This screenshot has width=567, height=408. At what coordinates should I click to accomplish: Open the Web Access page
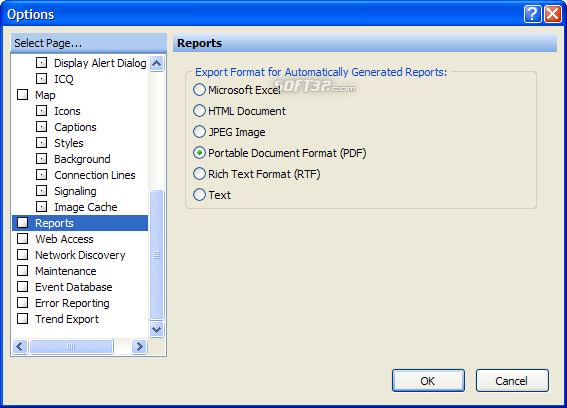point(64,239)
